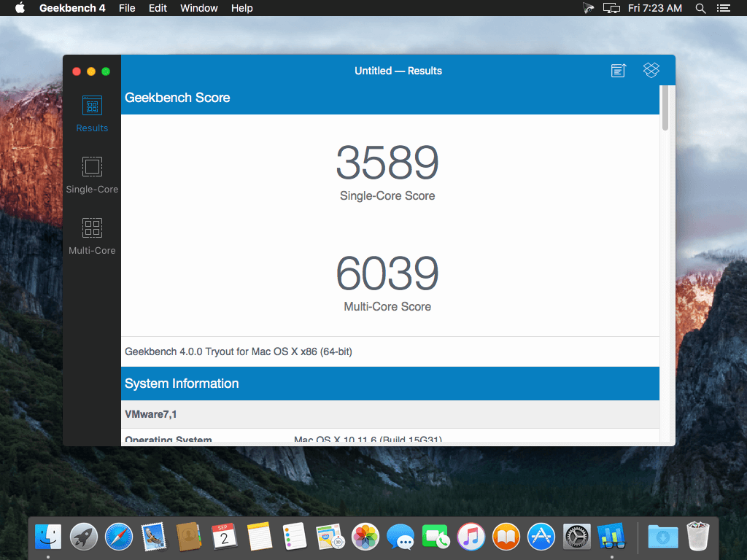The height and width of the screenshot is (560, 747).
Task: Open the Help menu
Action: [x=241, y=8]
